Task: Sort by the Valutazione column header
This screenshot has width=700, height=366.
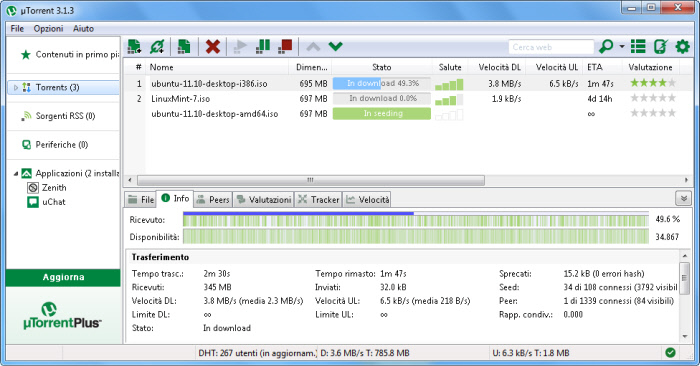Action: coord(650,67)
